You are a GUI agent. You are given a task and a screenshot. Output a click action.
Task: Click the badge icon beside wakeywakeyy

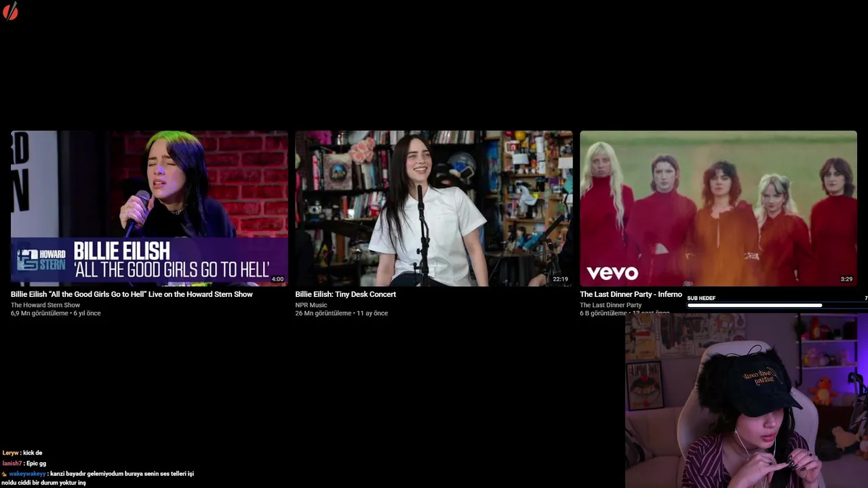click(x=5, y=474)
